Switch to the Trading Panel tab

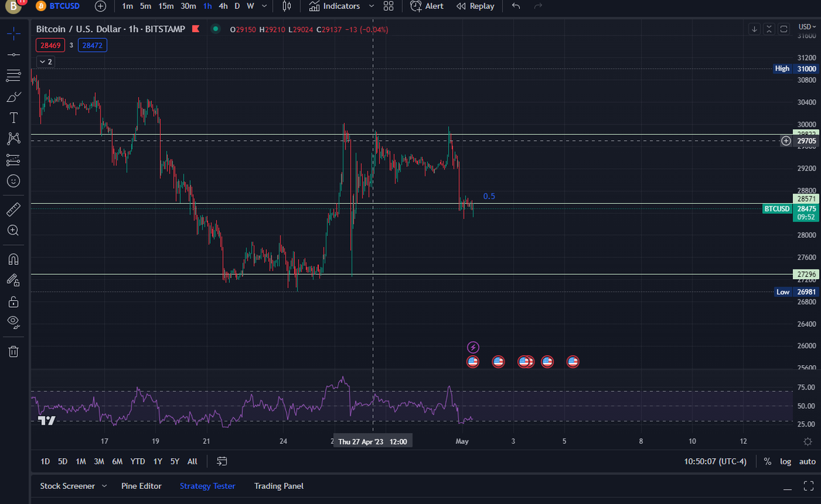pos(278,486)
